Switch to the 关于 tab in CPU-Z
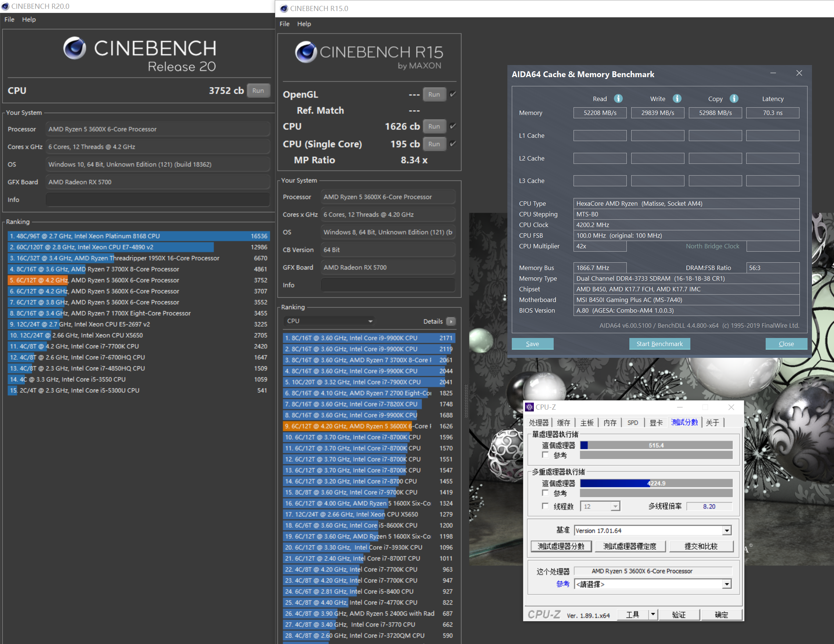This screenshot has width=834, height=644. tap(712, 422)
